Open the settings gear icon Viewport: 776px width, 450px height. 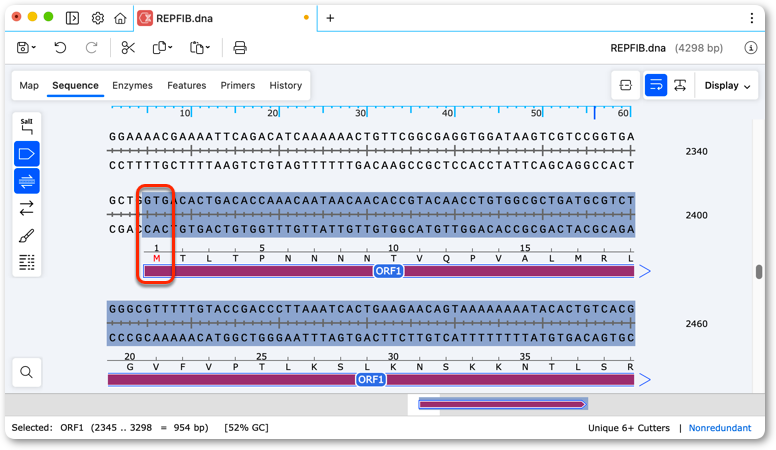click(97, 18)
